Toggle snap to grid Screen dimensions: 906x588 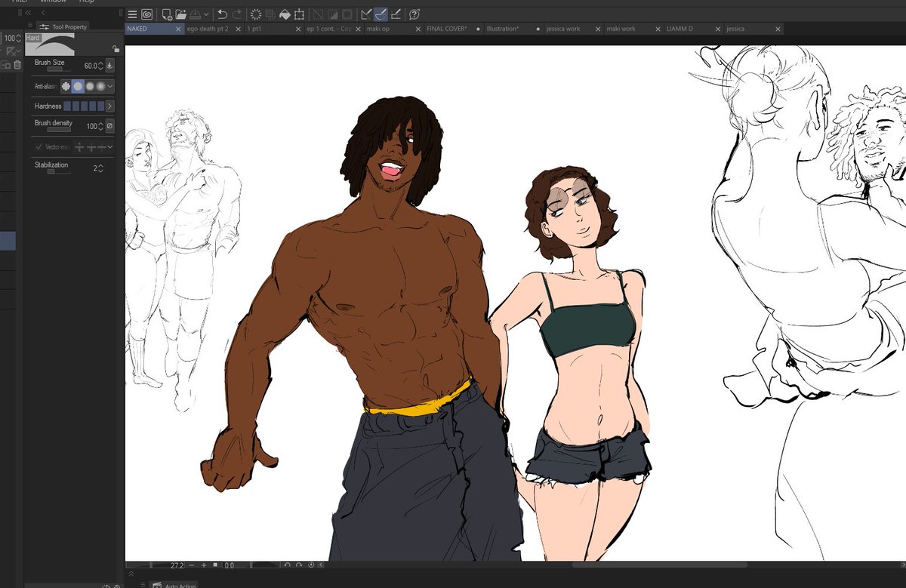coord(396,14)
